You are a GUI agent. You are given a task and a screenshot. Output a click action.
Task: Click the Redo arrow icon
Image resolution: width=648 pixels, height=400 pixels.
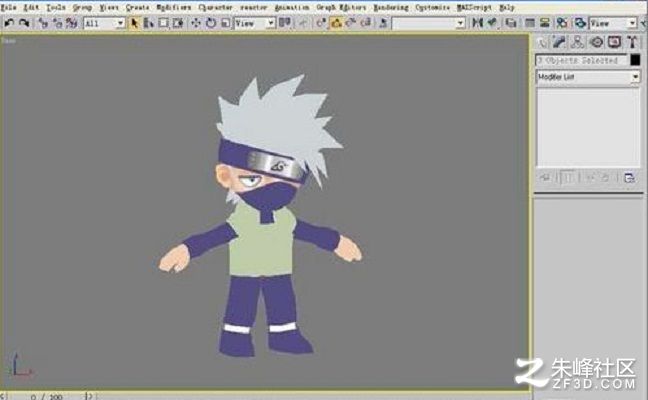point(24,23)
